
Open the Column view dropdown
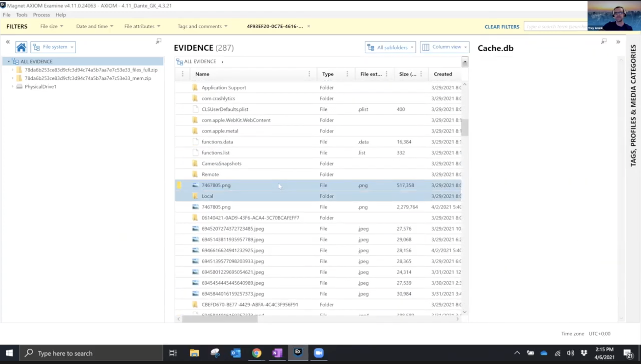[x=444, y=47]
